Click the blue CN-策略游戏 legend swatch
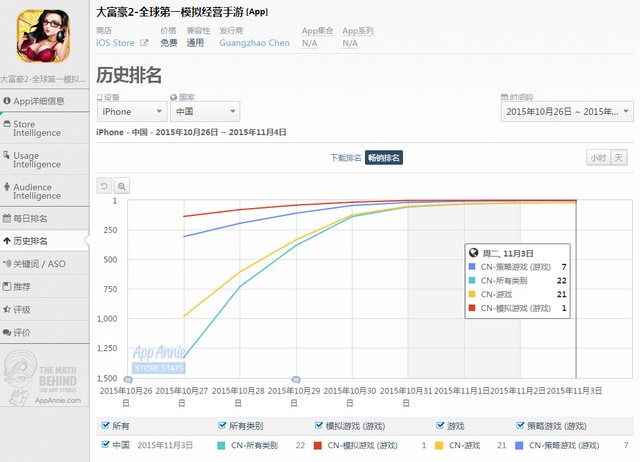Screen dimensions: 640x462 coord(519,446)
